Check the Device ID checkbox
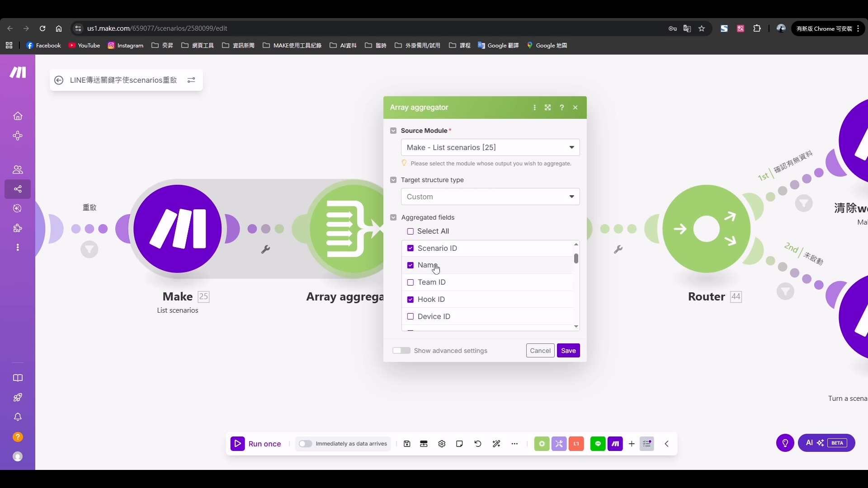Image resolution: width=868 pixels, height=488 pixels. (410, 316)
